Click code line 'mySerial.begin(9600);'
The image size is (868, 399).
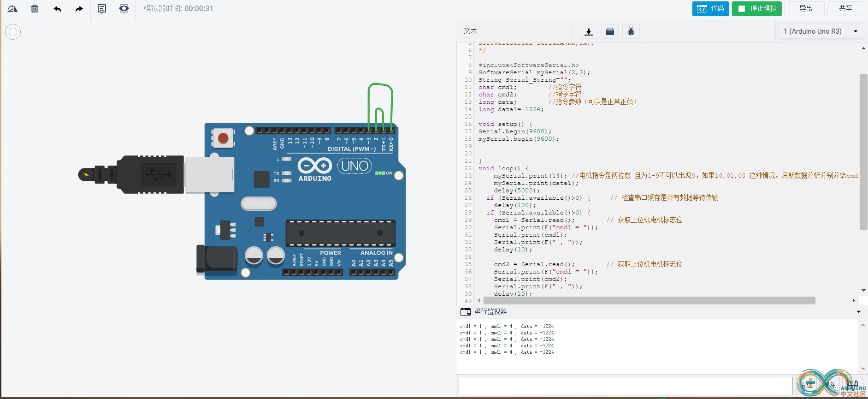pyautogui.click(x=519, y=139)
